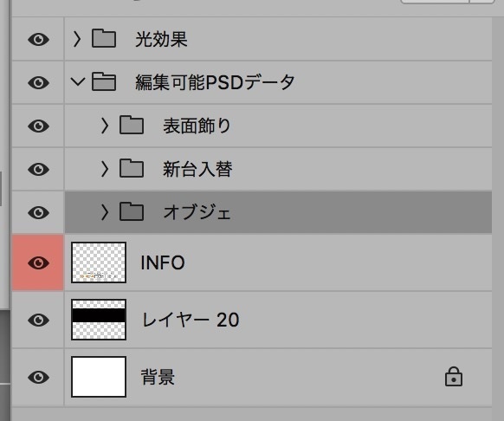Click the 新台入替 folder icon
Screen dimensions: 504x421
coord(132,168)
